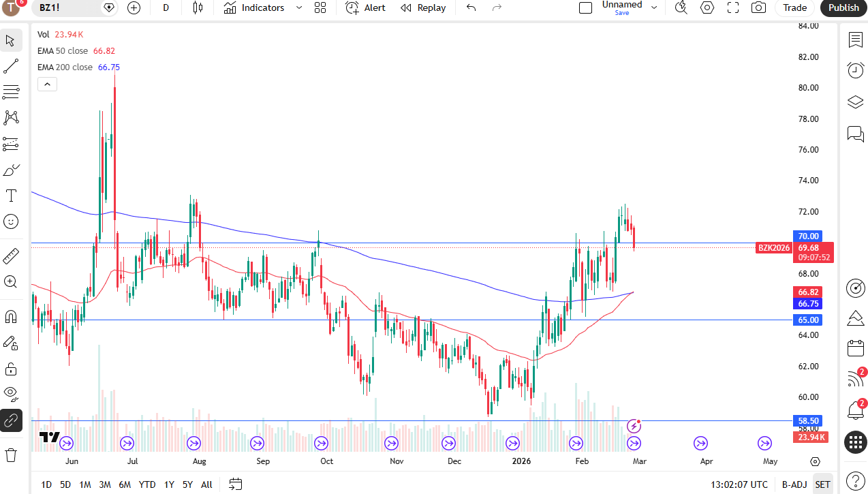Redo the last chart action
Image resolution: width=868 pixels, height=494 pixels.
(x=497, y=8)
